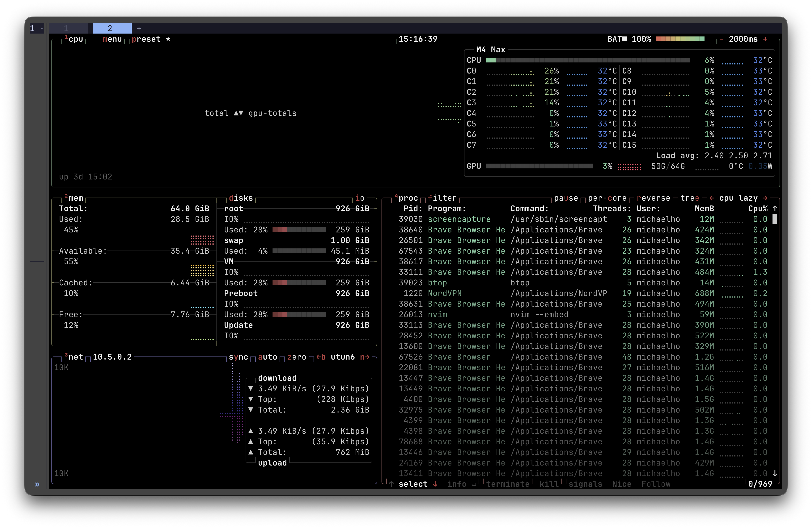Click the download arrow speed indicator

point(251,389)
